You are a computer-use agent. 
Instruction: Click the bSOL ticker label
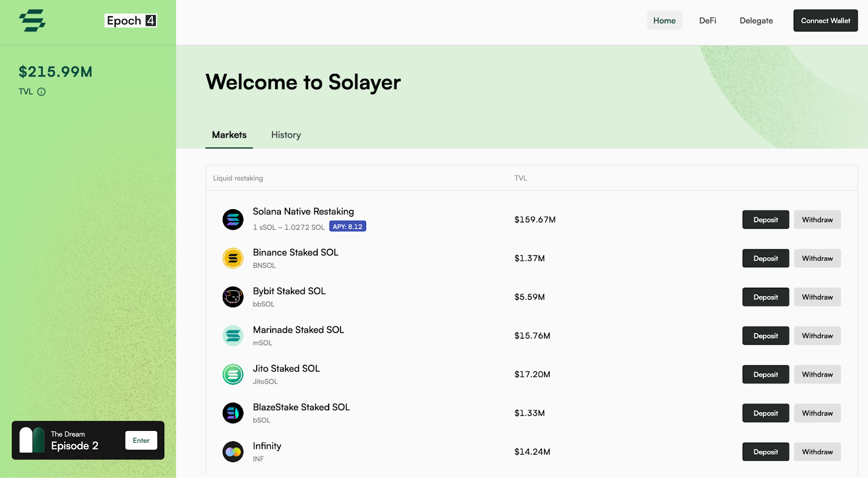(261, 420)
